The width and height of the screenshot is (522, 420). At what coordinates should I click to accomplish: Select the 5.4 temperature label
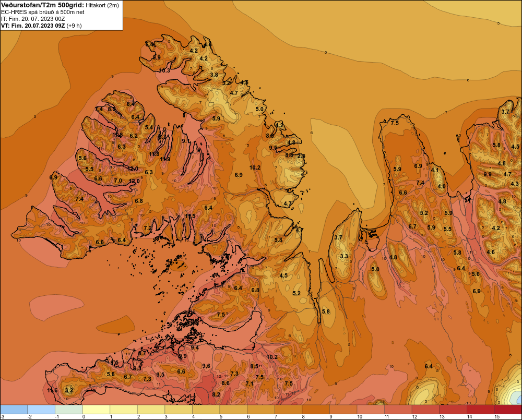tap(149, 127)
